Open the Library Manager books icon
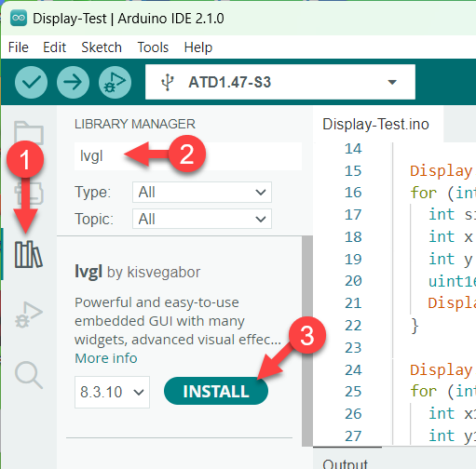The height and width of the screenshot is (469, 476). coord(28,254)
